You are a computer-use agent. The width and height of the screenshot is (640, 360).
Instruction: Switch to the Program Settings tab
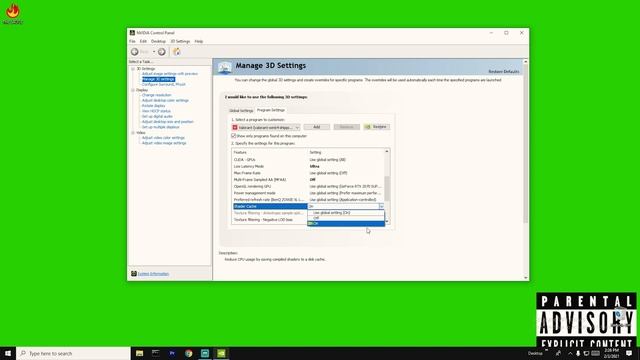[x=271, y=110]
